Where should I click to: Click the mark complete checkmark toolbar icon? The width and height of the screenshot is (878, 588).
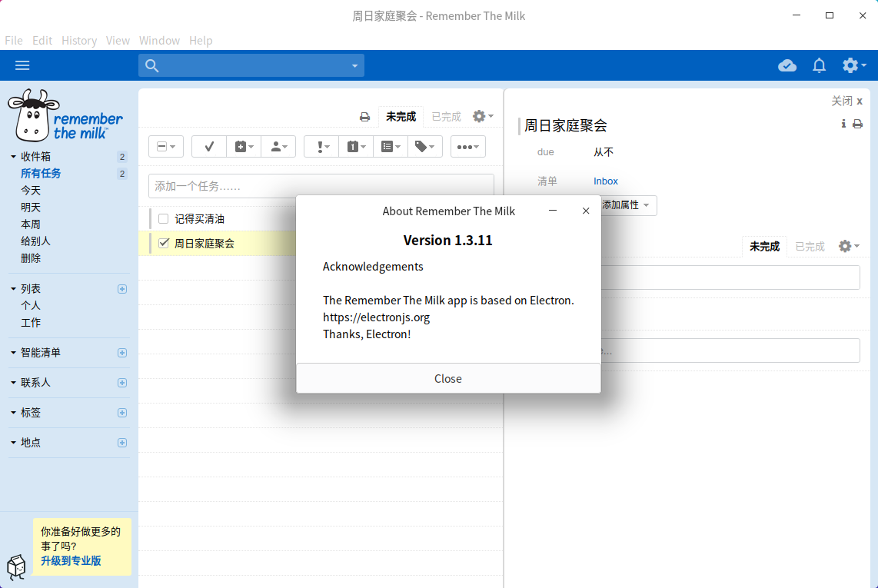tap(208, 147)
